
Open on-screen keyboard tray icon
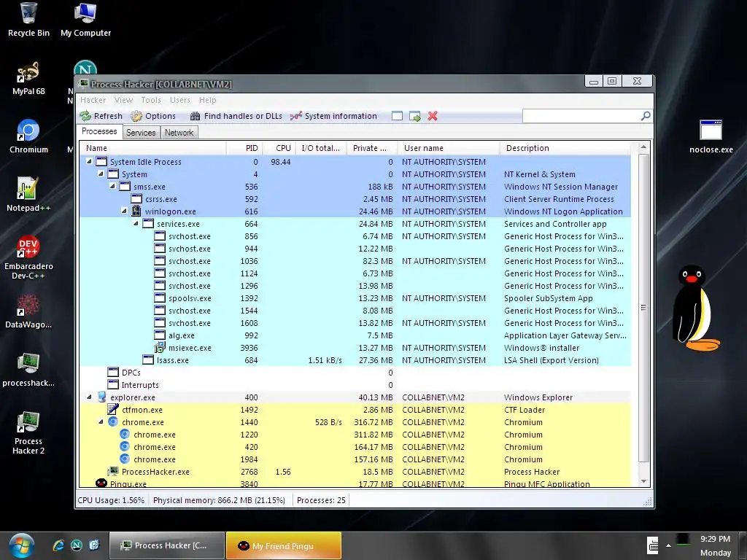pyautogui.click(x=653, y=545)
